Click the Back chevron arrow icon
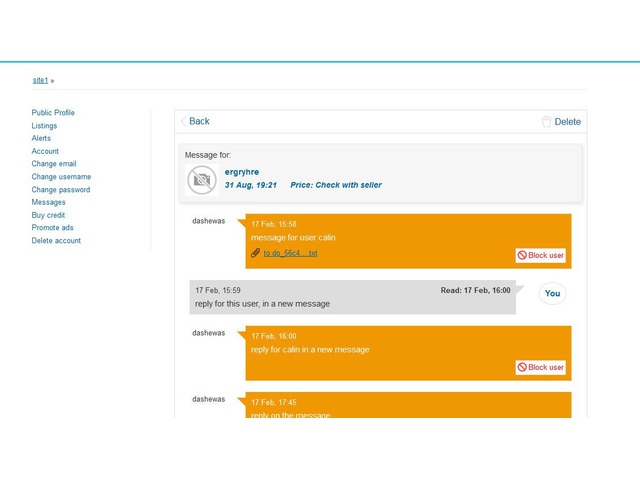Screen dimensions: 640x480 [x=184, y=121]
